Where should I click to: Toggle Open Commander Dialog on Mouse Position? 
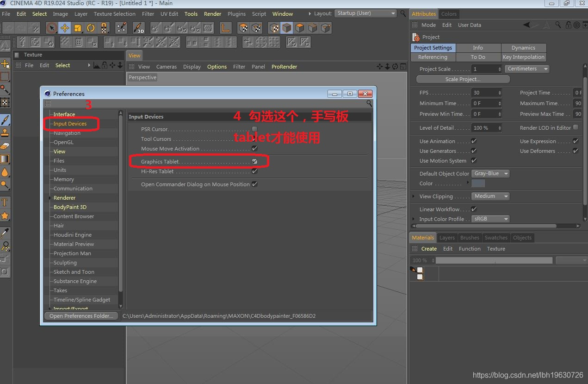254,184
